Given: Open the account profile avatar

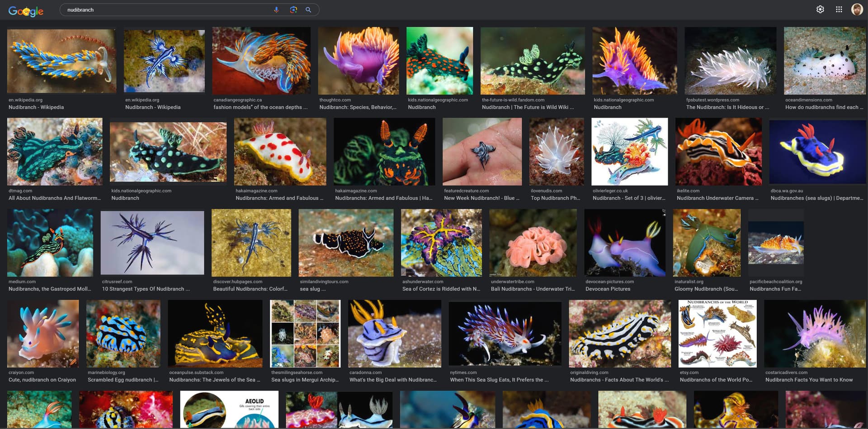Looking at the screenshot, I should pos(857,10).
